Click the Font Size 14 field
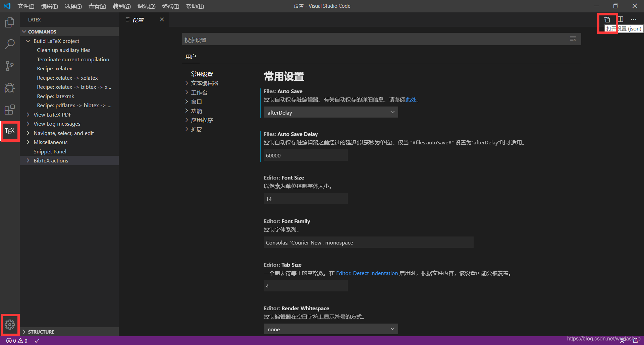 point(306,199)
